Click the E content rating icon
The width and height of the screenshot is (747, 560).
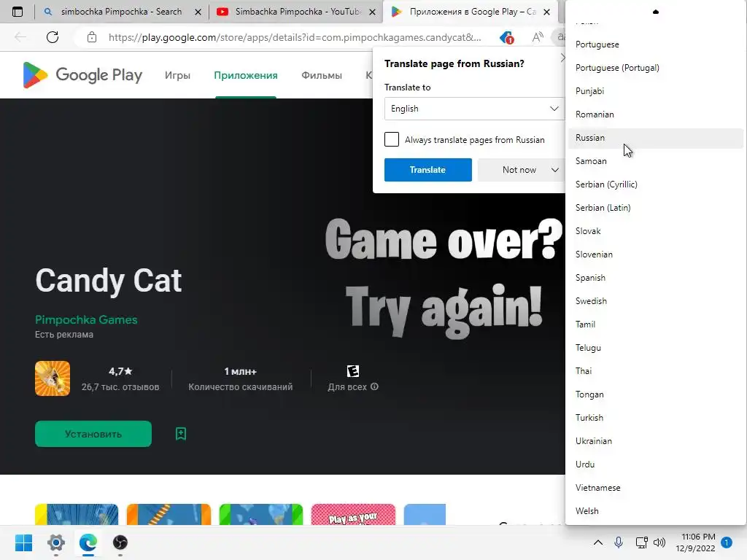coord(353,371)
